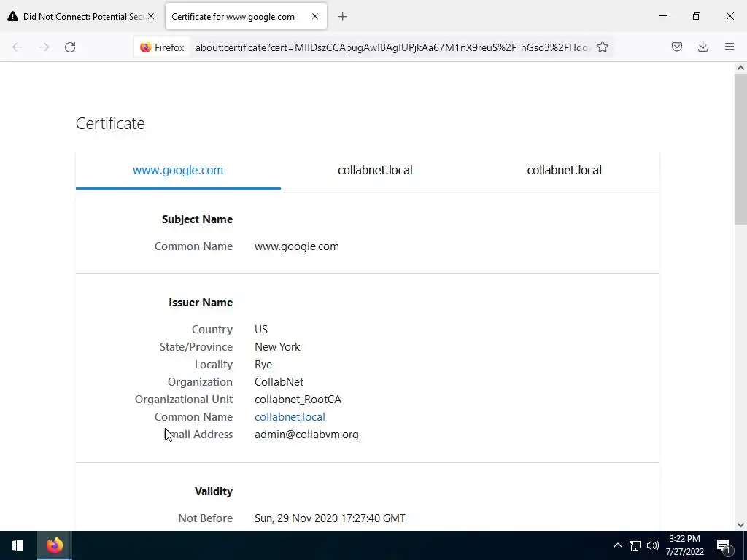This screenshot has width=747, height=560.
Task: Save the page to Pocket
Action: point(677,47)
